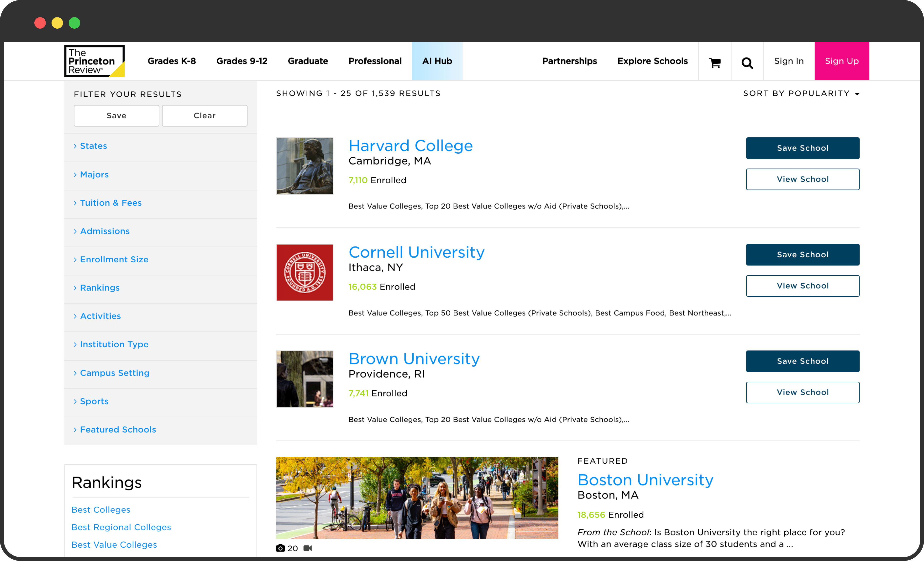924x561 pixels.
Task: View the Brown University school page
Action: pyautogui.click(x=803, y=392)
